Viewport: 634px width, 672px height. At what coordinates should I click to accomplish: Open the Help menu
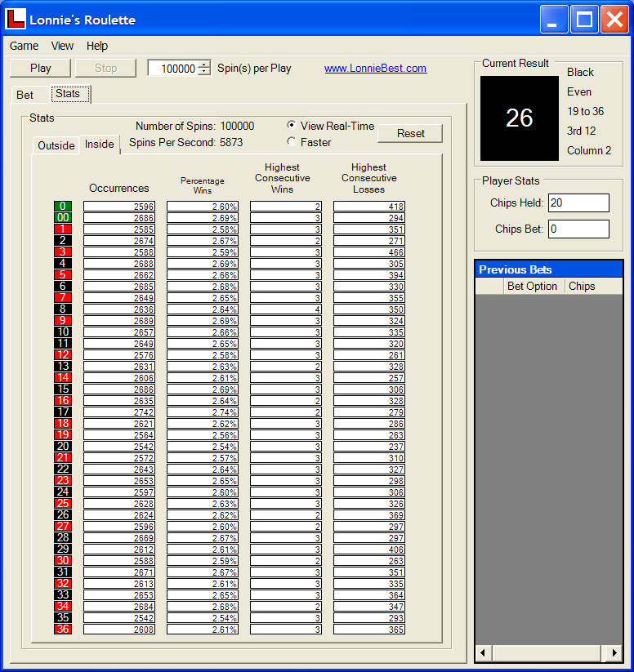click(97, 46)
